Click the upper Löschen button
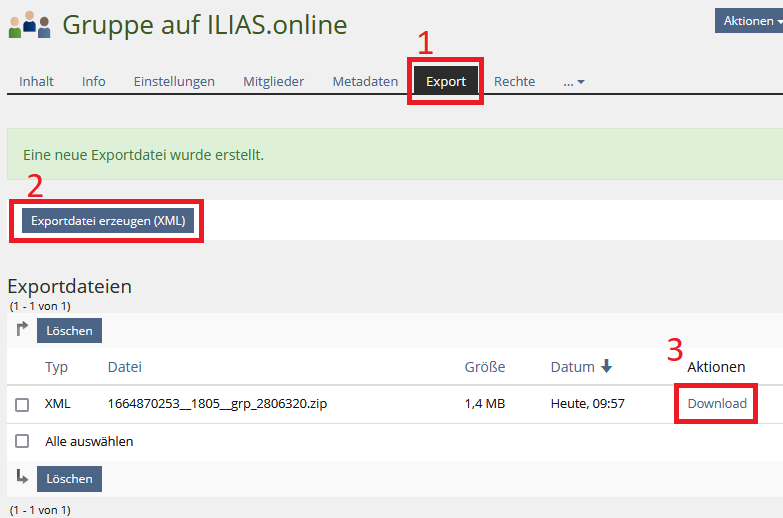This screenshot has height=518, width=783. 69,331
